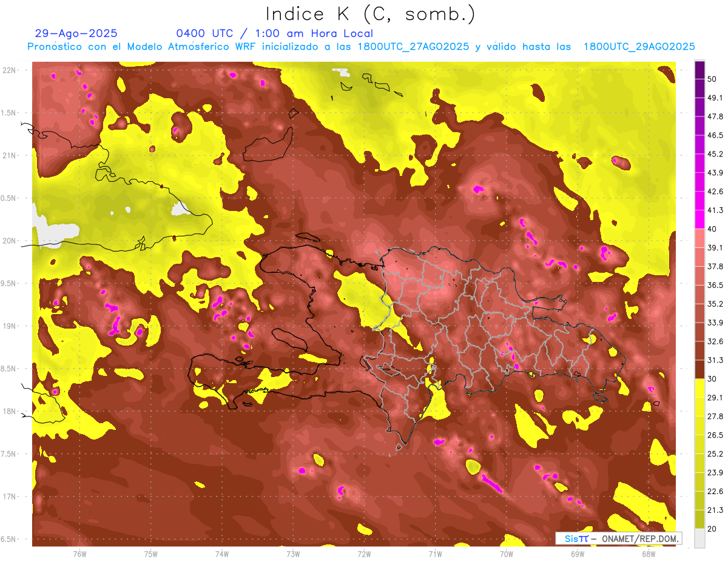728x562 pixels.
Task: Select the longitude label "72W"
Action: pyautogui.click(x=364, y=554)
